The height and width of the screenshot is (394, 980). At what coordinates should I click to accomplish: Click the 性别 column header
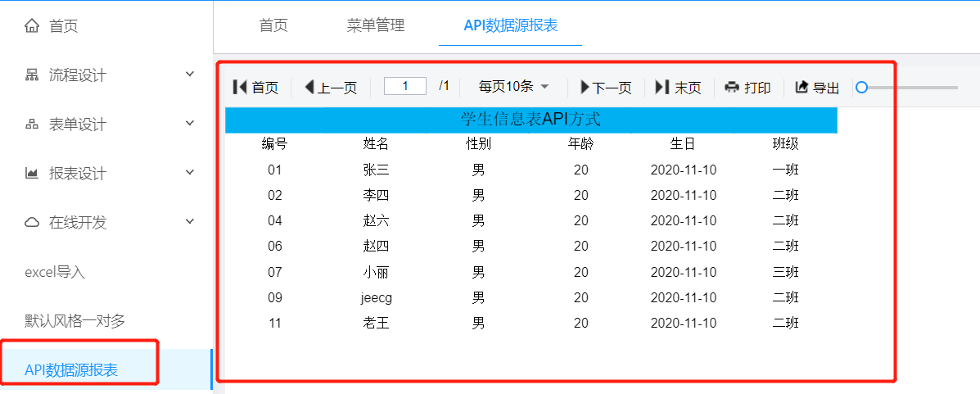pos(479,144)
